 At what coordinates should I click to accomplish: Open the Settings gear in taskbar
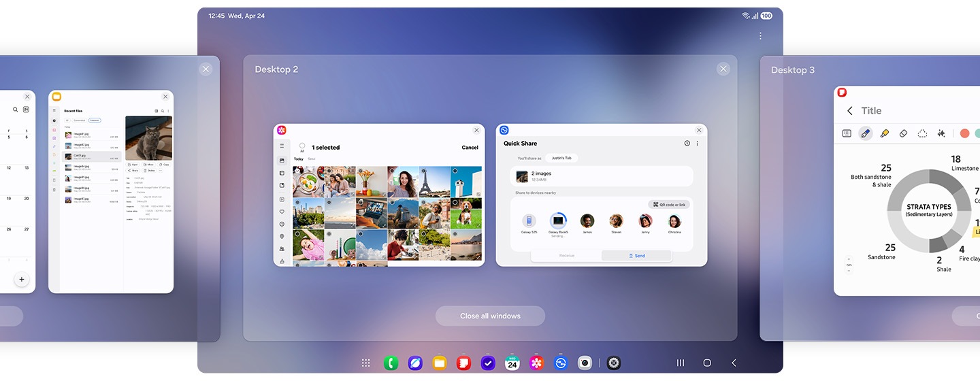(x=614, y=363)
